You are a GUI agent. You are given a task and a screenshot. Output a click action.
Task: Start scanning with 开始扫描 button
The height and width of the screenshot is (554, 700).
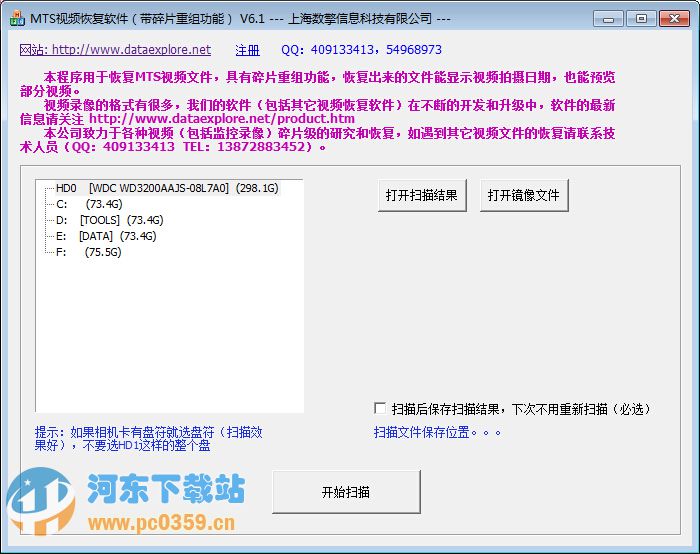coord(346,492)
